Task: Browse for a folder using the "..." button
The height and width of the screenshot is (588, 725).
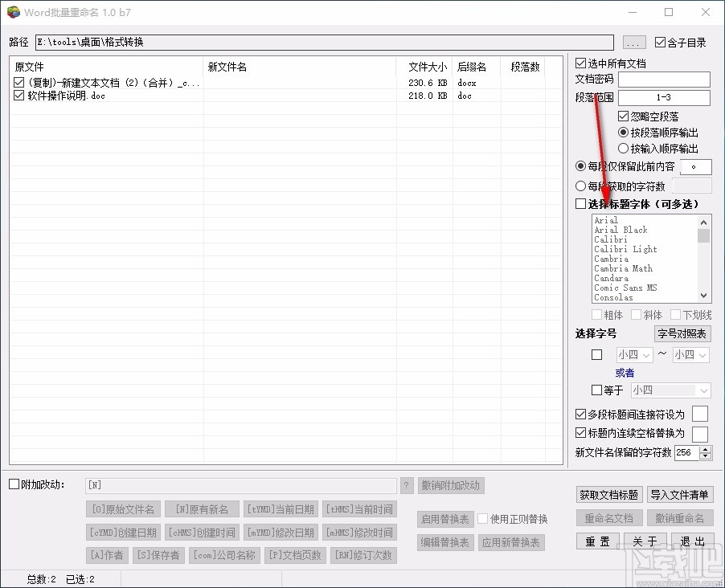Action: (x=634, y=42)
